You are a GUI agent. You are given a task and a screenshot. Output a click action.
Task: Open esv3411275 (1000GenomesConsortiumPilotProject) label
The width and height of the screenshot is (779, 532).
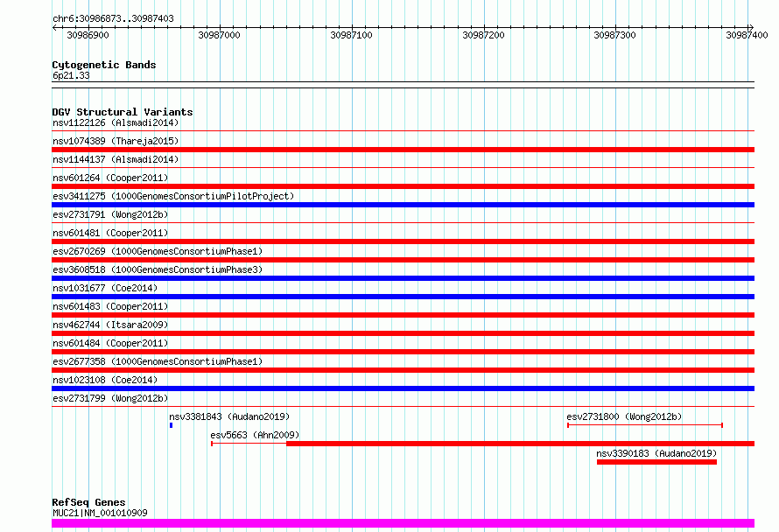[173, 196]
